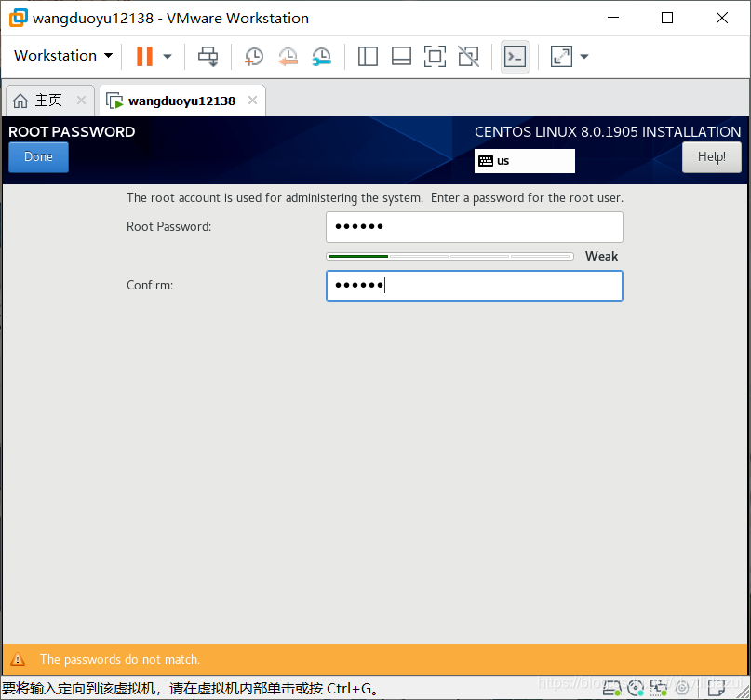The width and height of the screenshot is (751, 700).
Task: Toggle Unity mode icon
Action: (x=468, y=56)
